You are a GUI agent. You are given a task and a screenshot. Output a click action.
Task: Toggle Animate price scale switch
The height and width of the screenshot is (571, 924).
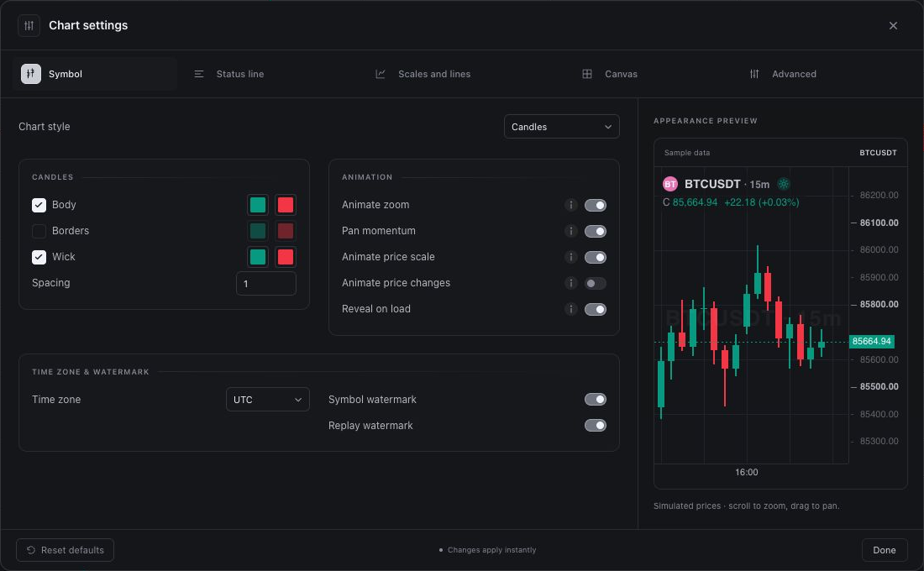click(x=596, y=257)
